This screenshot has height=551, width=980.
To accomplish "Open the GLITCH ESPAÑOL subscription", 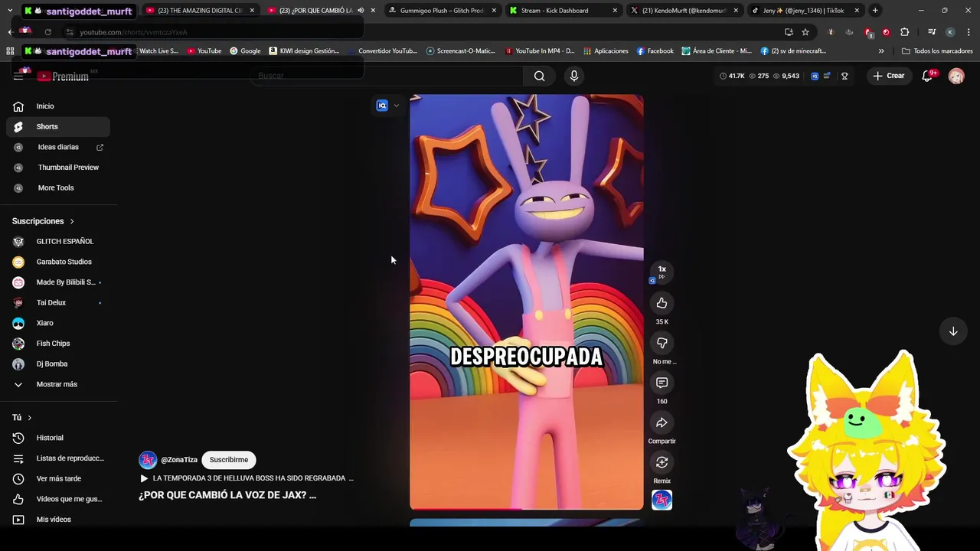I will (58, 241).
